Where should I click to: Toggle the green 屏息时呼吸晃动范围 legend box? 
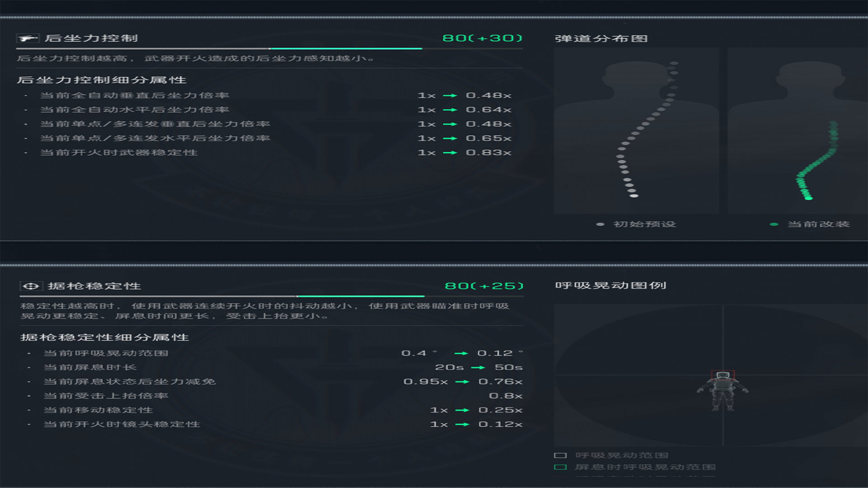click(560, 467)
